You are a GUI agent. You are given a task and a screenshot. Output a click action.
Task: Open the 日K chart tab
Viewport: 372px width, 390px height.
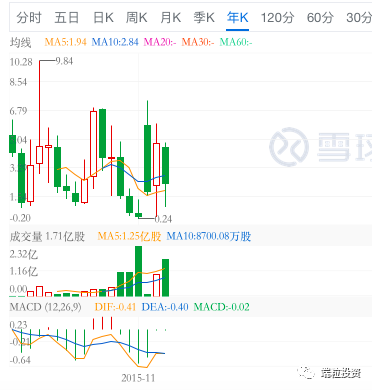pyautogui.click(x=103, y=18)
